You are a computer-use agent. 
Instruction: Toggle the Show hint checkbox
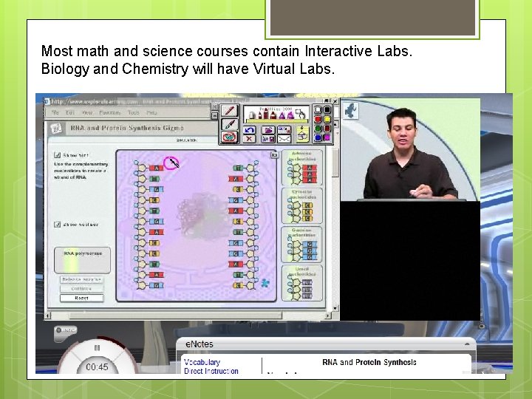point(57,155)
